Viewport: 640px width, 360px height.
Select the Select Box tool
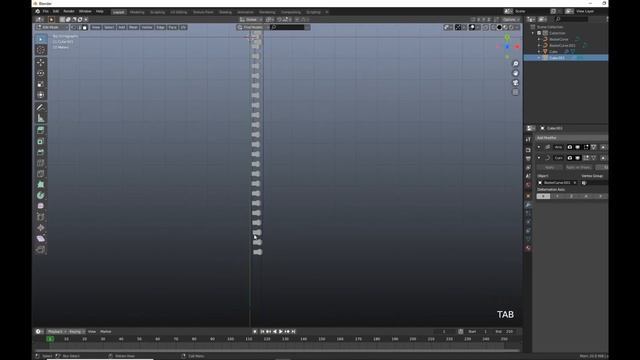click(x=41, y=39)
